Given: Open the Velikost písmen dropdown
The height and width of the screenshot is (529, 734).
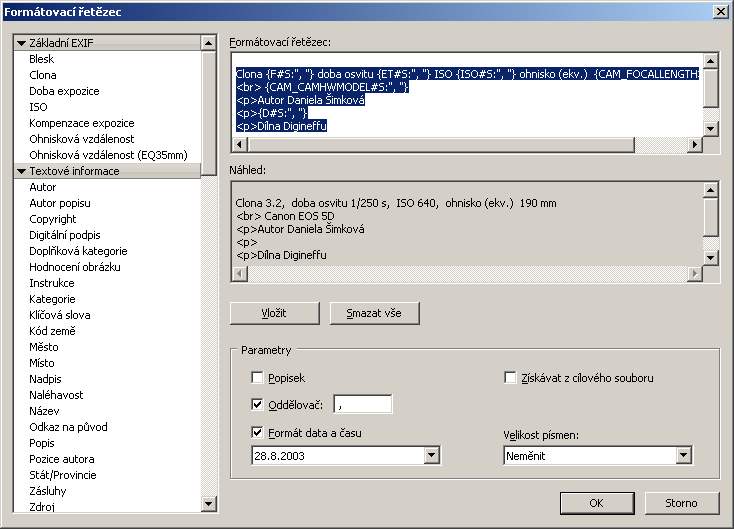Looking at the screenshot, I should click(684, 456).
